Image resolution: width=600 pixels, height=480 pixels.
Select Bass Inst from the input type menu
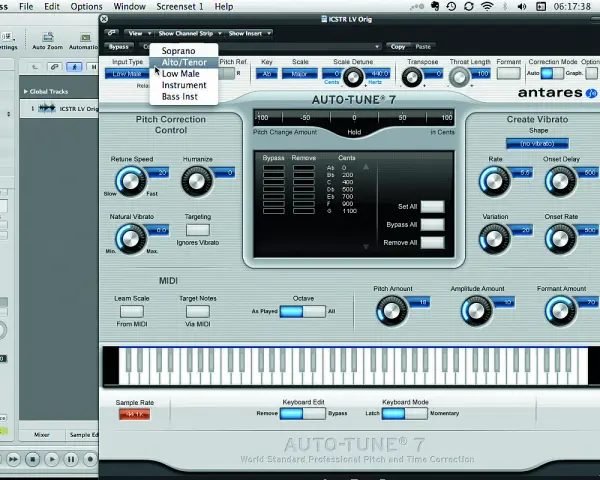point(184,96)
